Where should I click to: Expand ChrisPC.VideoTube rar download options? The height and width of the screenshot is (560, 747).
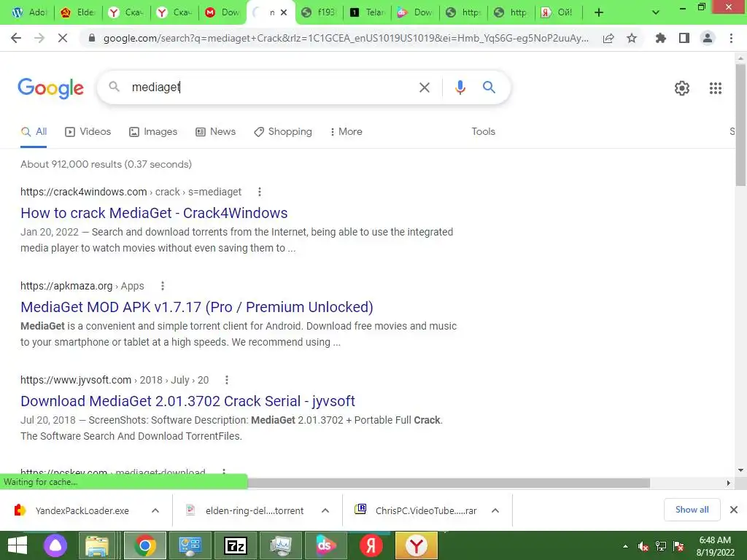[495, 510]
